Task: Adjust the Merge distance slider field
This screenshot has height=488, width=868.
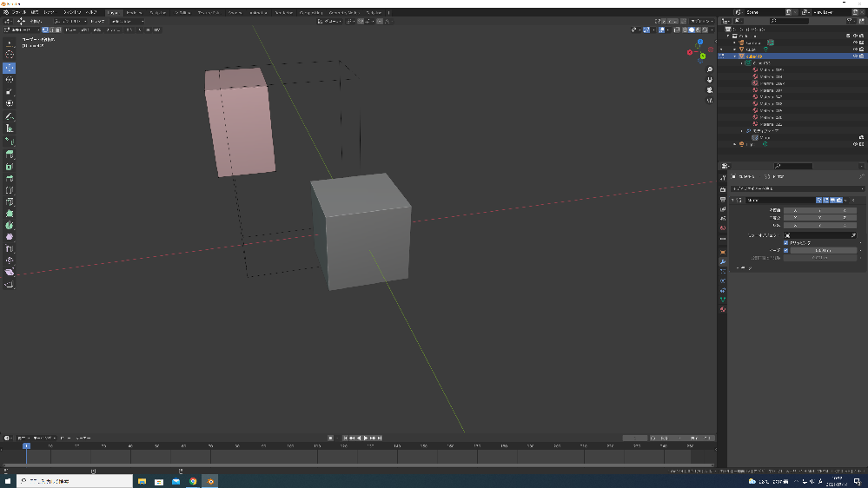Action: pos(823,250)
